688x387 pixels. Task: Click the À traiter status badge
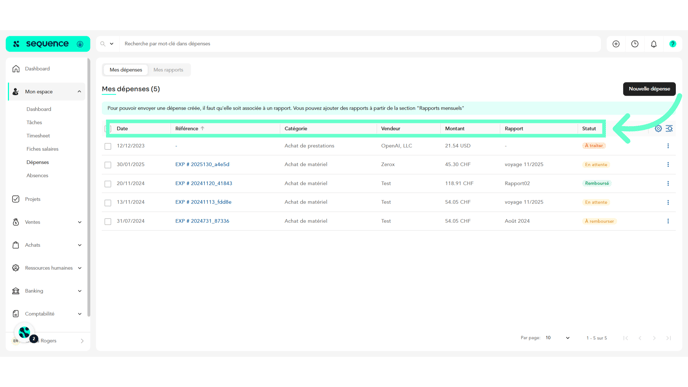[594, 146]
